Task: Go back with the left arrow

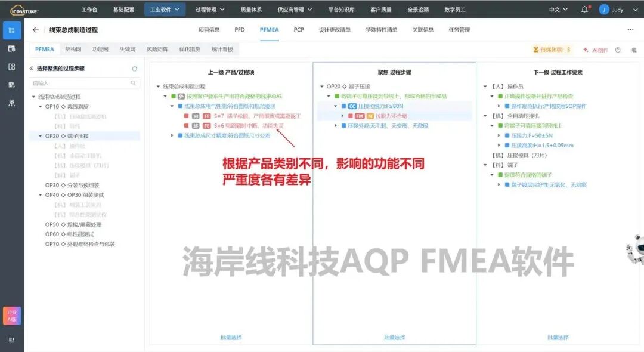Action: [x=36, y=30]
